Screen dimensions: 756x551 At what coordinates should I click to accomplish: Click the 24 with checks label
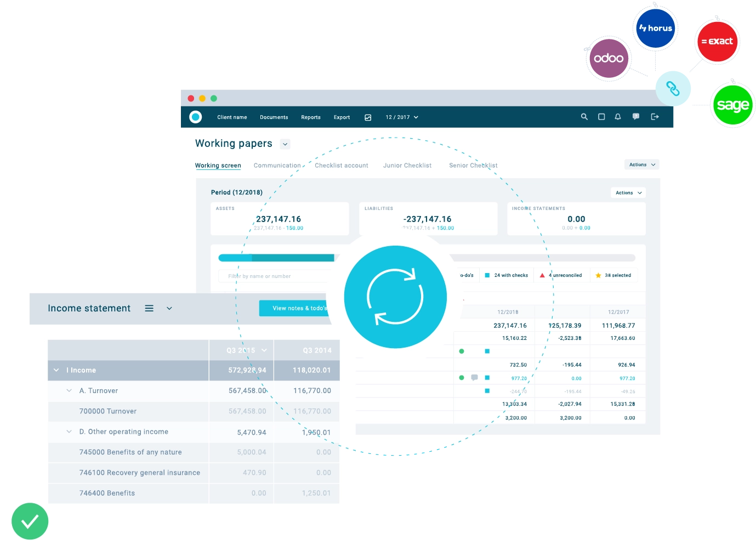pos(511,275)
